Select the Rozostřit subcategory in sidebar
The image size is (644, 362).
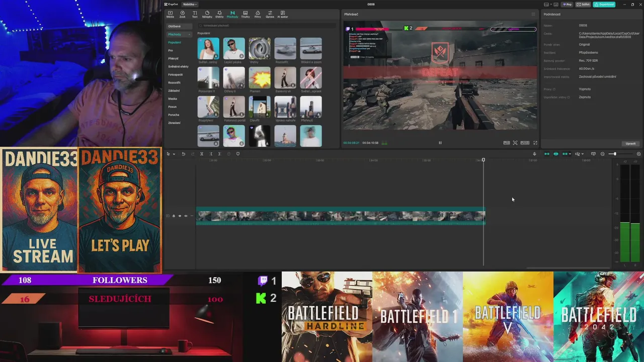174,82
